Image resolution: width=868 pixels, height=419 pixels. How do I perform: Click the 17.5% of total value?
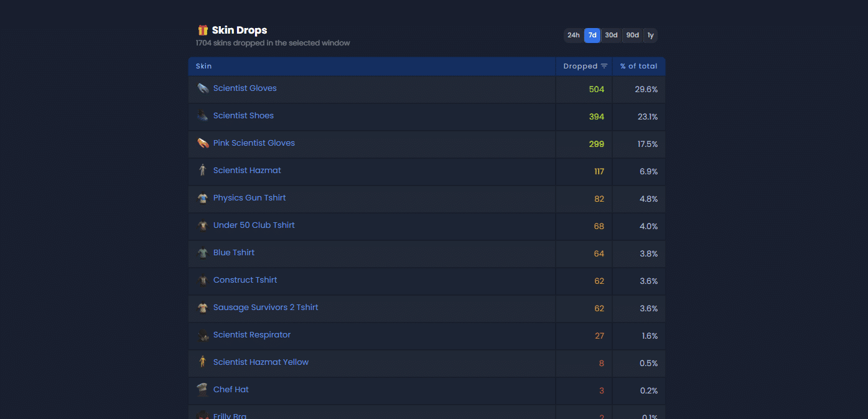[648, 144]
